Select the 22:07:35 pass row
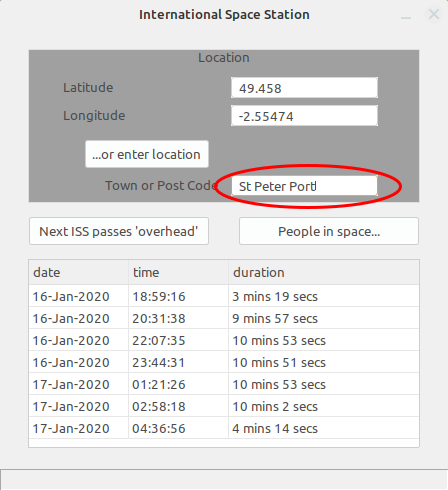This screenshot has height=490, width=448. coord(224,340)
